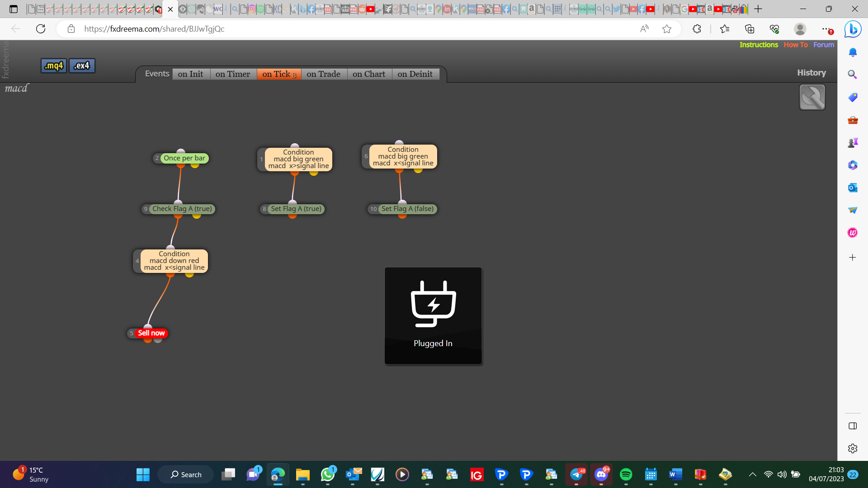Open the on Trade tab

click(324, 74)
